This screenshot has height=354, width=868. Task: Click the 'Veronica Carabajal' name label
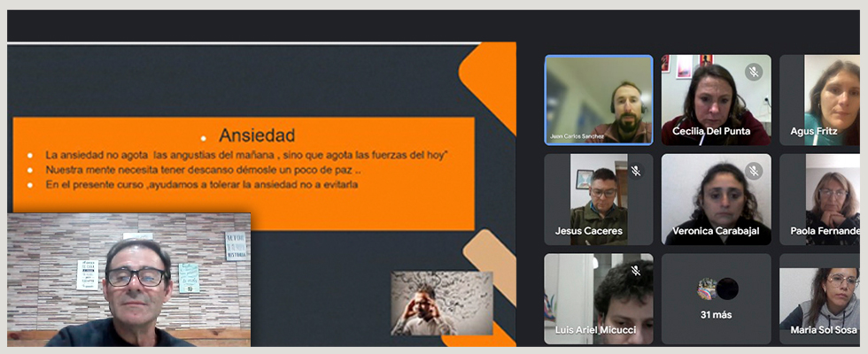coord(716,231)
